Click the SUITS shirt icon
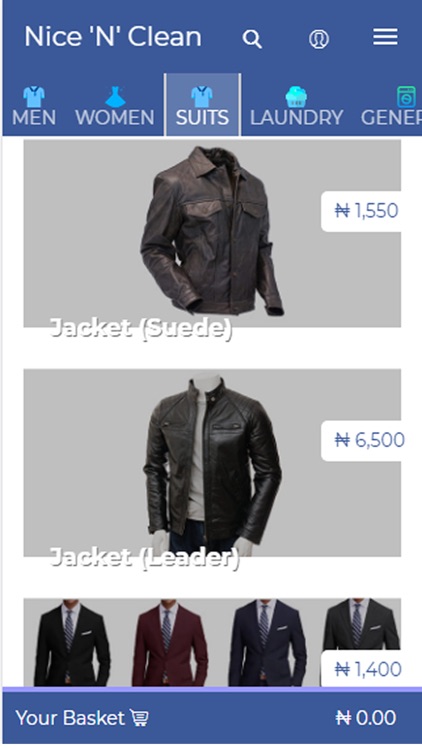 (202, 97)
